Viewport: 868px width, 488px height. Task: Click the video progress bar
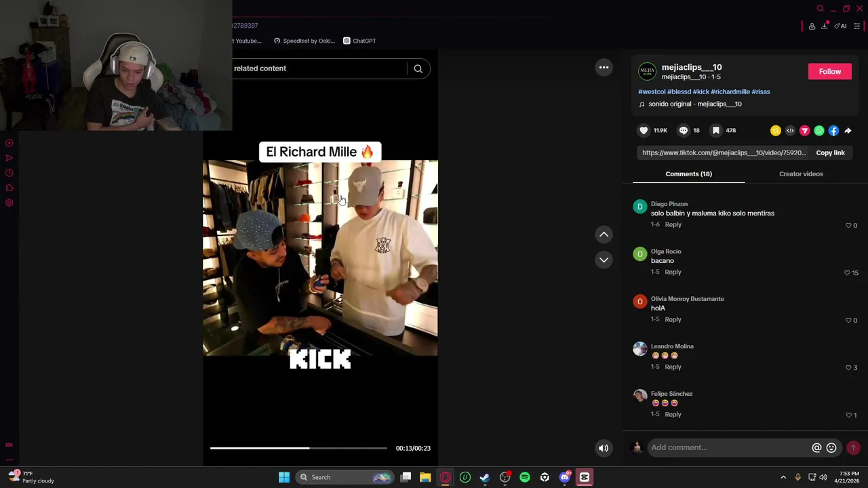tap(298, 448)
